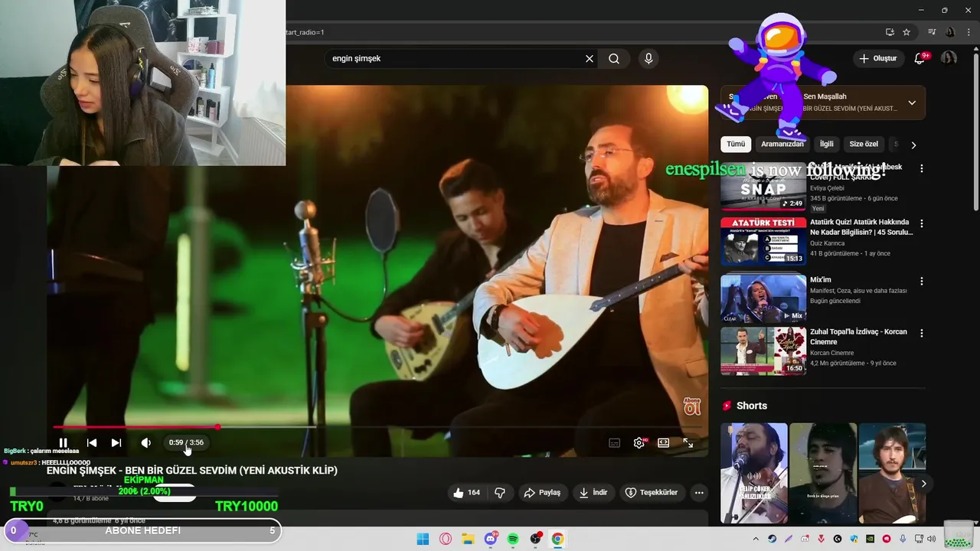Open options for the Evliya Çelebi video
The image size is (980, 551).
click(922, 168)
